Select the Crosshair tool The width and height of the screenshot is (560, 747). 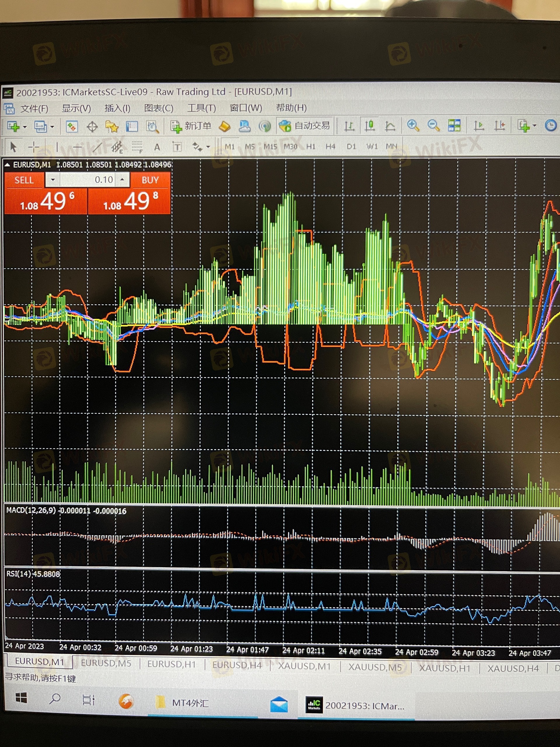pos(34,147)
